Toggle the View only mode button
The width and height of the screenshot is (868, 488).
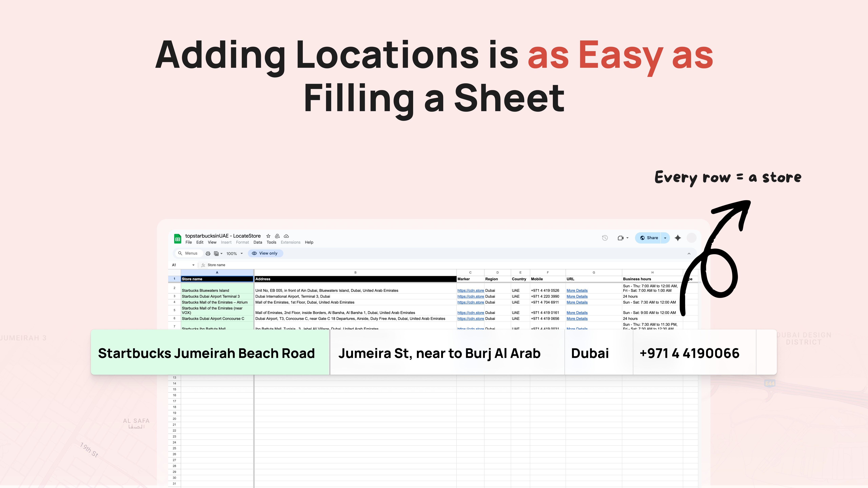(265, 253)
